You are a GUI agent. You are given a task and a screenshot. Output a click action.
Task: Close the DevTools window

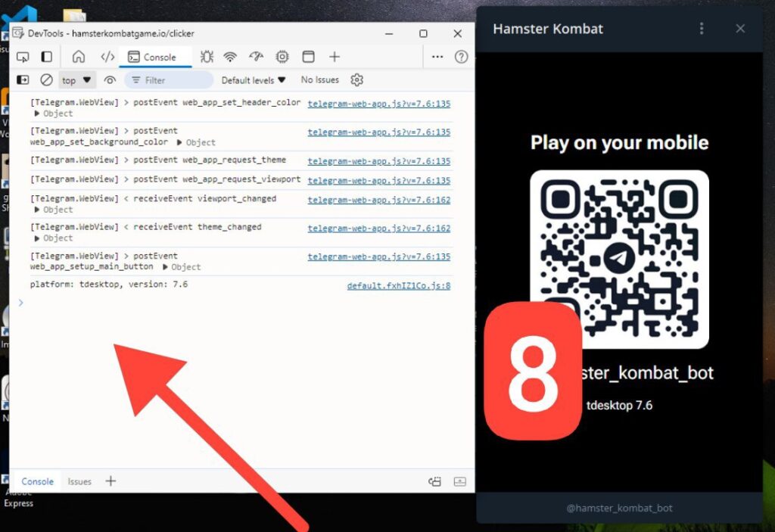[458, 33]
